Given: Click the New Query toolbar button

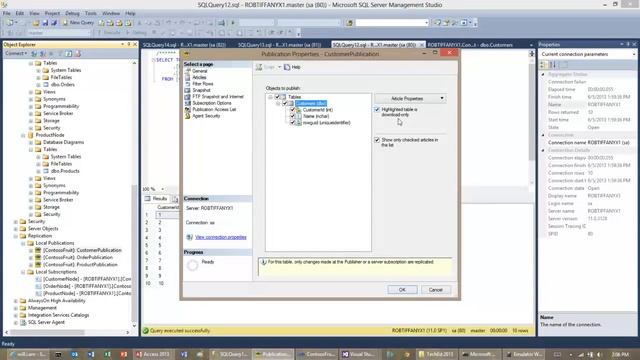Looking at the screenshot, I should tap(78, 23).
